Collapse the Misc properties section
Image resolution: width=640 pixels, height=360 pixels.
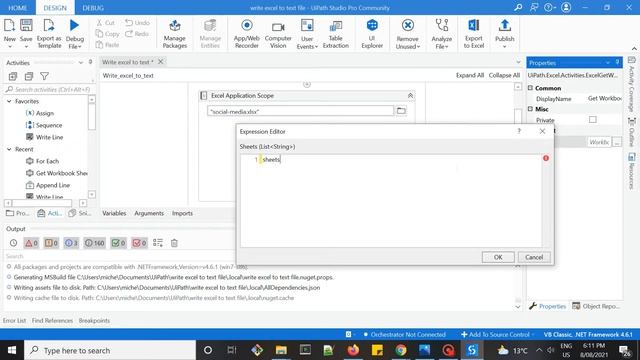click(530, 109)
